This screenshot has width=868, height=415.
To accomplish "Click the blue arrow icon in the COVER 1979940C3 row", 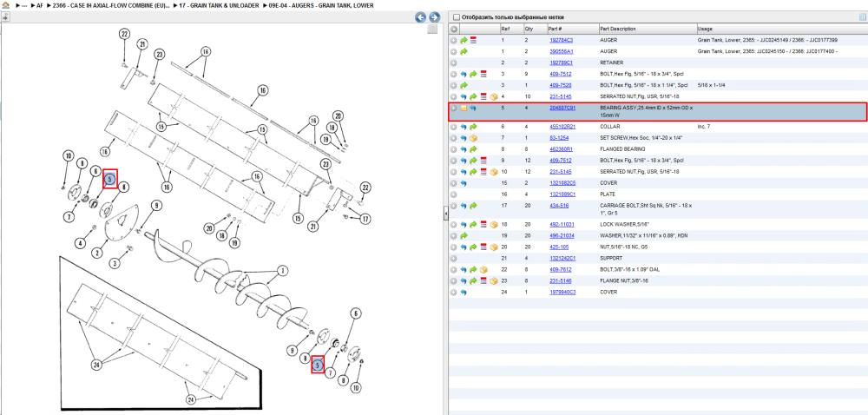I will pos(464,292).
